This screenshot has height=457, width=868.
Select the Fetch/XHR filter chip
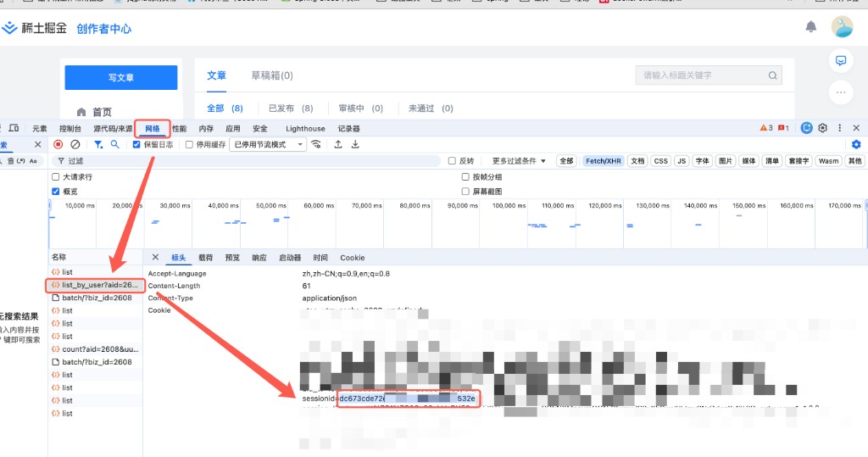(x=603, y=160)
